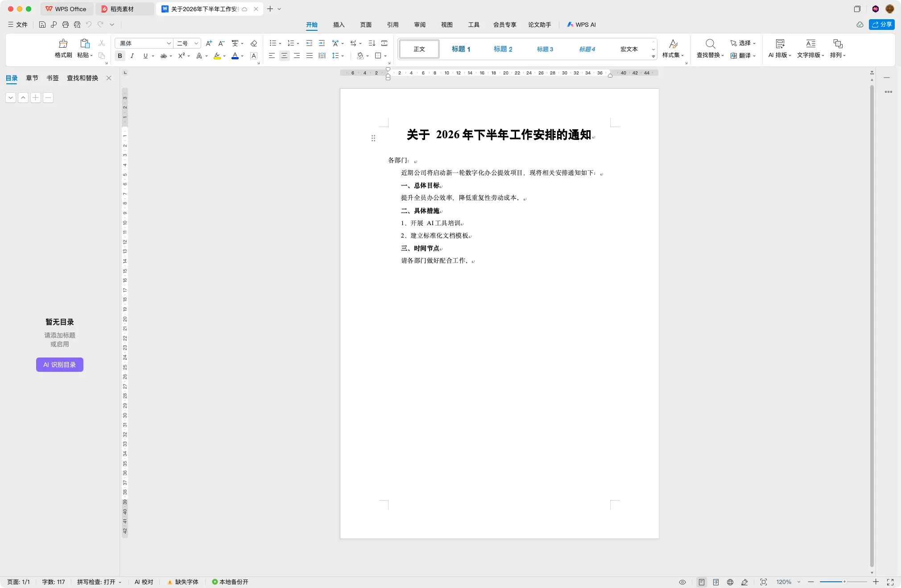Screen dimensions: 901x588
Task: Click the AI 排版 layout icon
Action: (780, 44)
